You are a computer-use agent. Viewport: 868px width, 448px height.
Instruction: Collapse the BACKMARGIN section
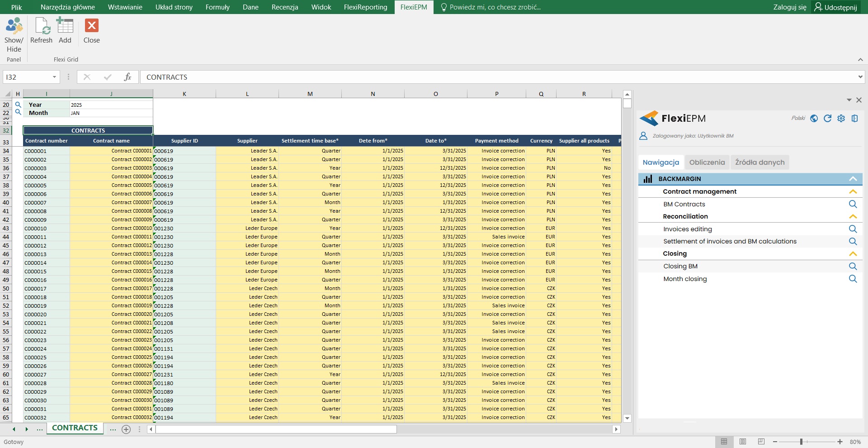853,179
